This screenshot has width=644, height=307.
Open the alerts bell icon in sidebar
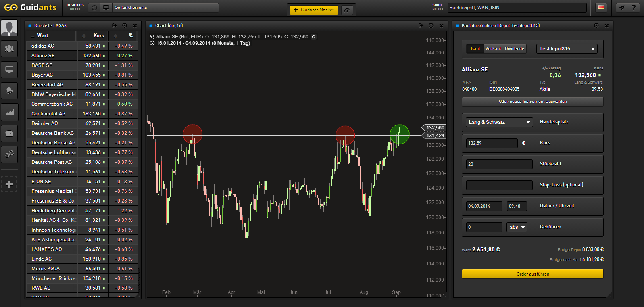tap(9, 91)
